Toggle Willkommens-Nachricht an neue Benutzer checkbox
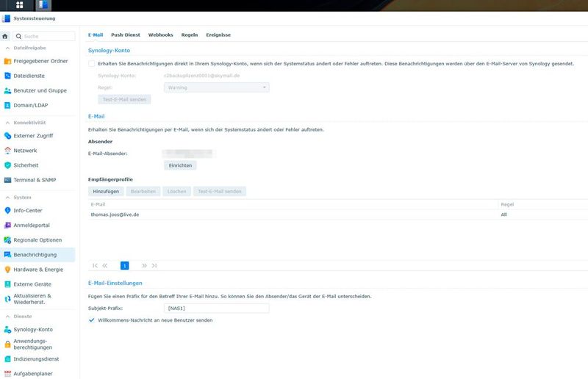The width and height of the screenshot is (588, 379). tap(91, 320)
